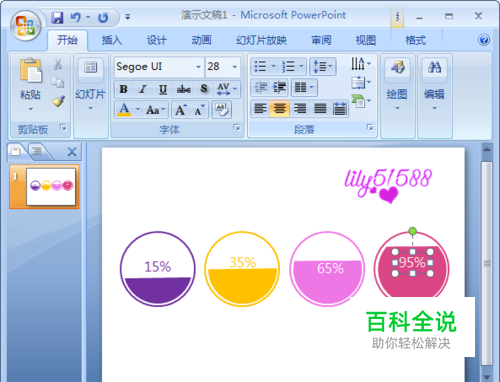Screen dimensions: 500x382
Task: Open the 设计 ribbon tab
Action: click(x=156, y=40)
